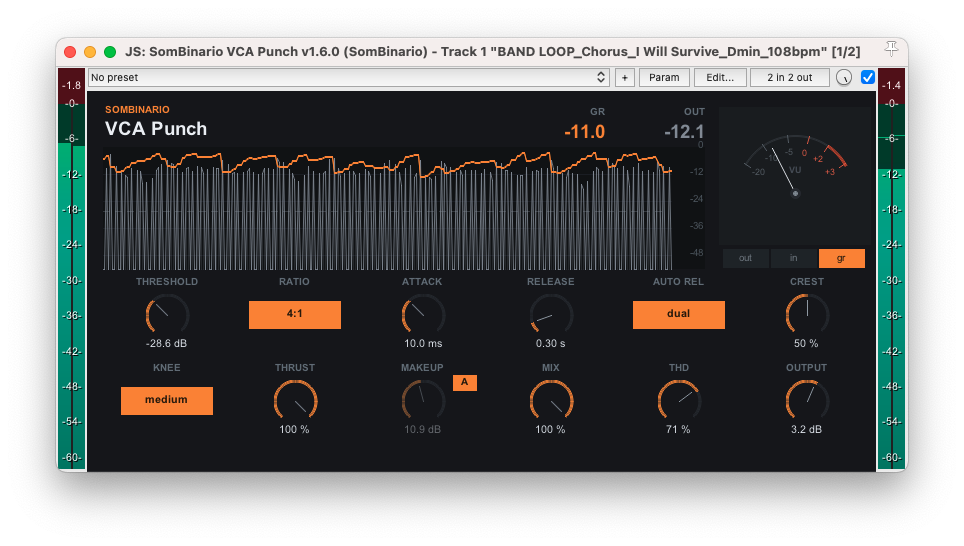Click the OUT readout -12.1
The image size is (964, 546).
pos(684,132)
